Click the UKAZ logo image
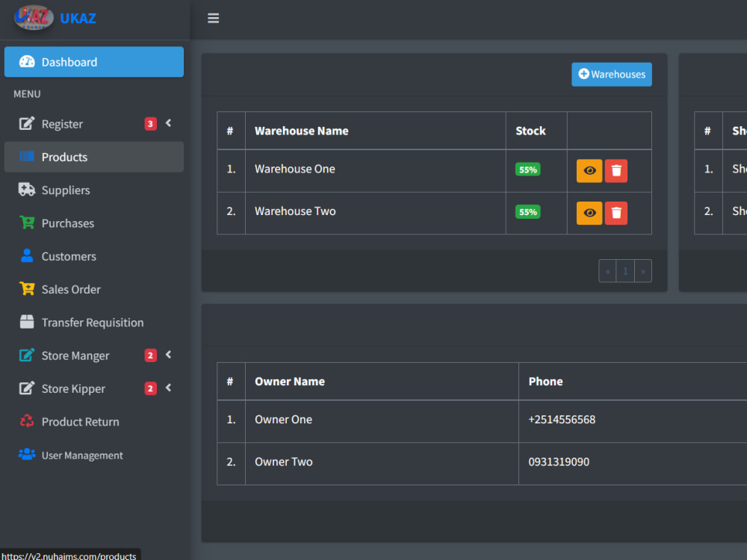This screenshot has height=560, width=747. pyautogui.click(x=34, y=18)
